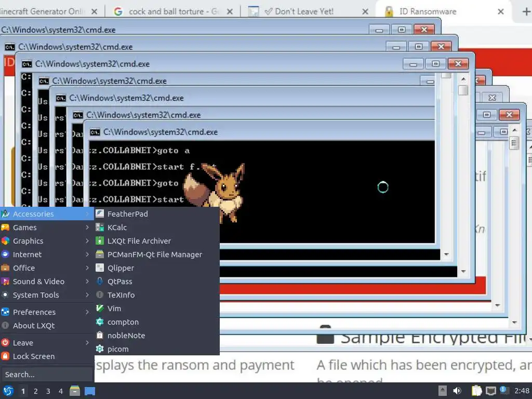This screenshot has height=399, width=532.
Task: Click the eject removable media tray icon
Action: tap(443, 391)
